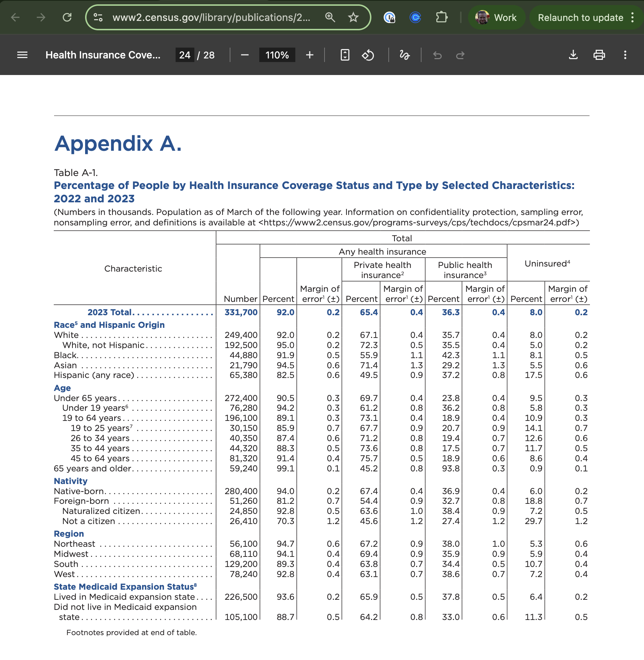Screen dimensions: 644x660
Task: Reload the current page
Action: 67,17
